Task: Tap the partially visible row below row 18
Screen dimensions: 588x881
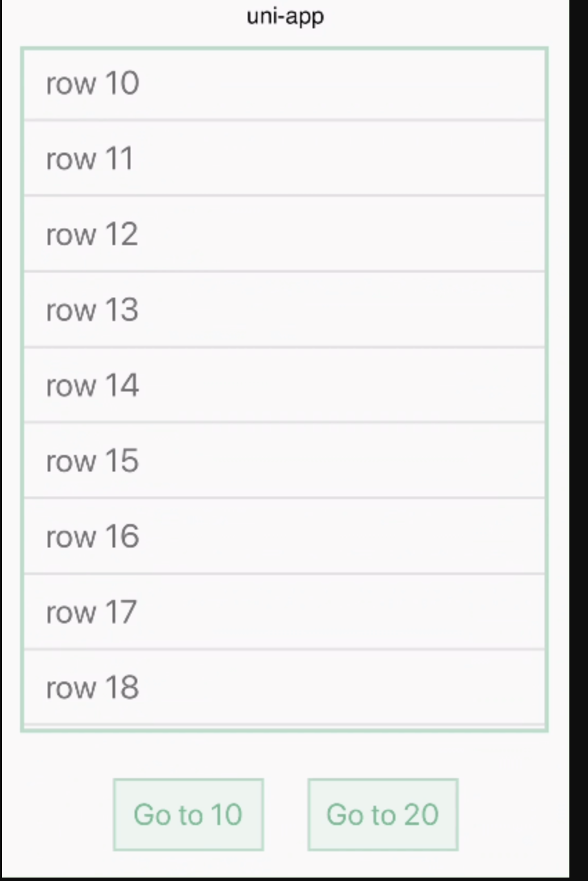Action: point(284,727)
